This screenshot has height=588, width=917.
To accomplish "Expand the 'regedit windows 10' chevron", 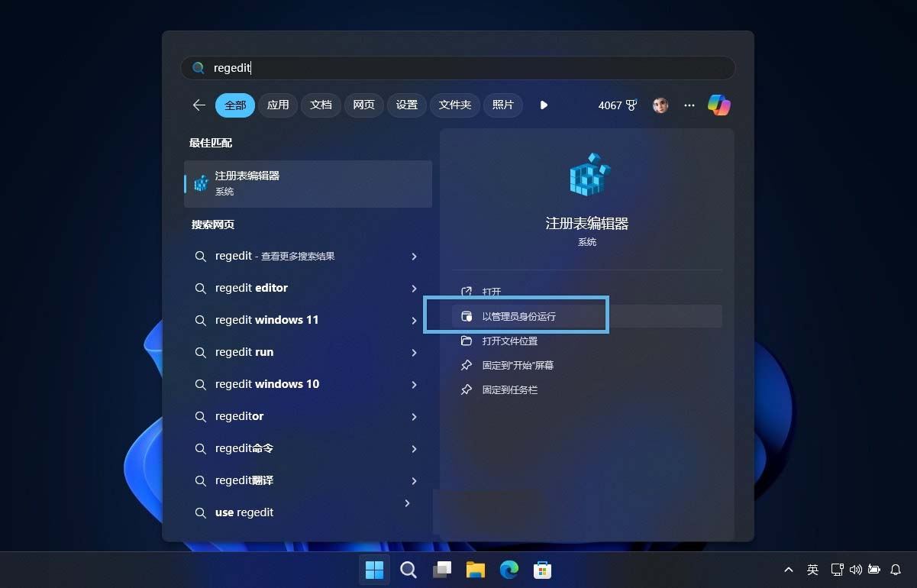I will pos(414,385).
